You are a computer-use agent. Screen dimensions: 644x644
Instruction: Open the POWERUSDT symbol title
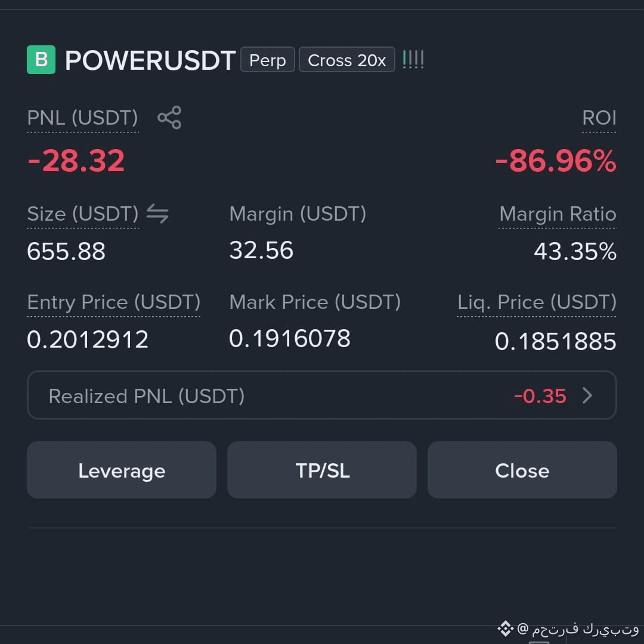[150, 60]
